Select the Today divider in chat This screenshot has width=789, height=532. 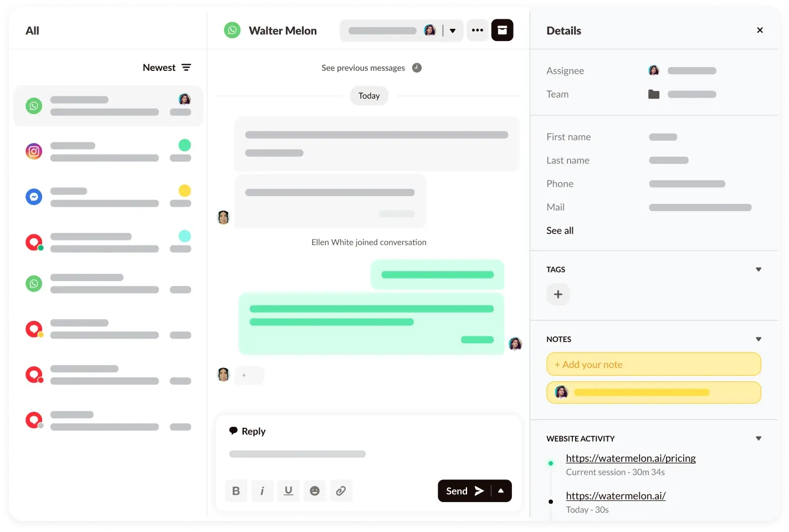coord(369,95)
